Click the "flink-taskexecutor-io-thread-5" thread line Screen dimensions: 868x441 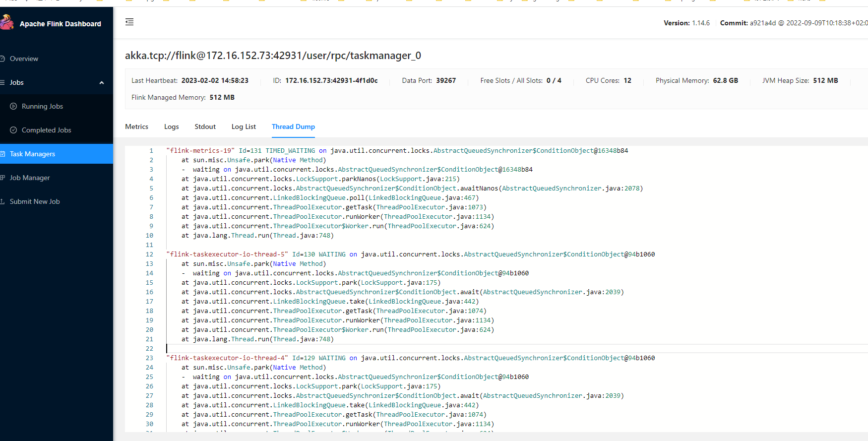coord(411,254)
